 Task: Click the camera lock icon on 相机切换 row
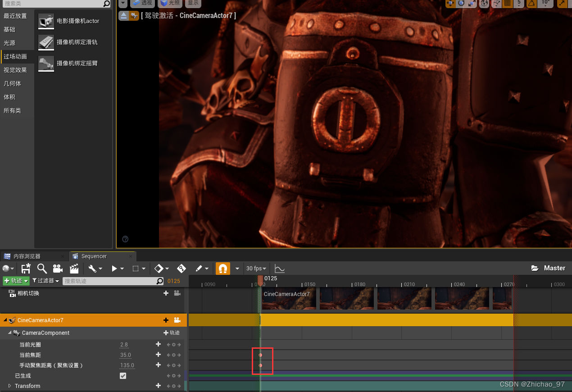(177, 293)
